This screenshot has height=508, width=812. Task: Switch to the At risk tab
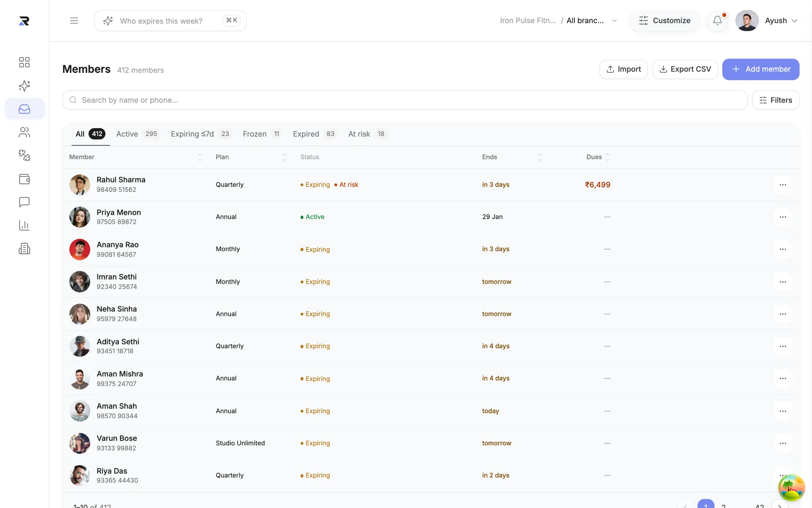click(x=367, y=134)
